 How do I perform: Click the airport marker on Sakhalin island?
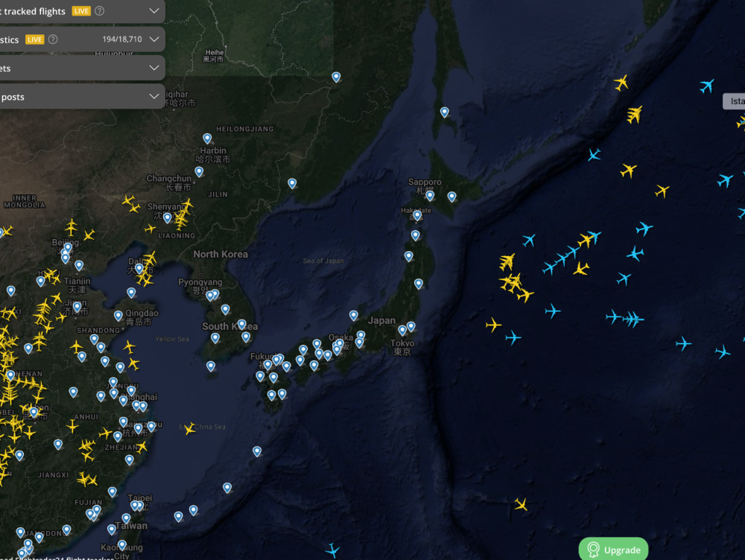[x=445, y=112]
